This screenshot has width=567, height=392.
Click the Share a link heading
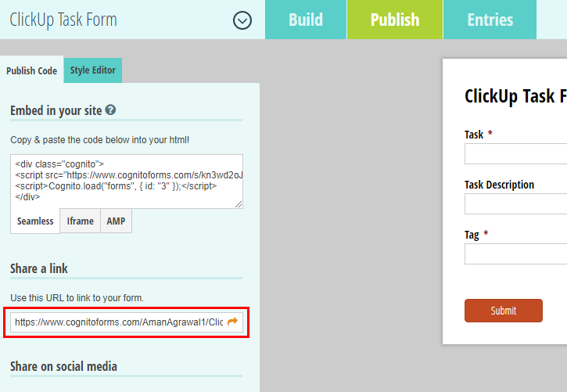point(38,268)
